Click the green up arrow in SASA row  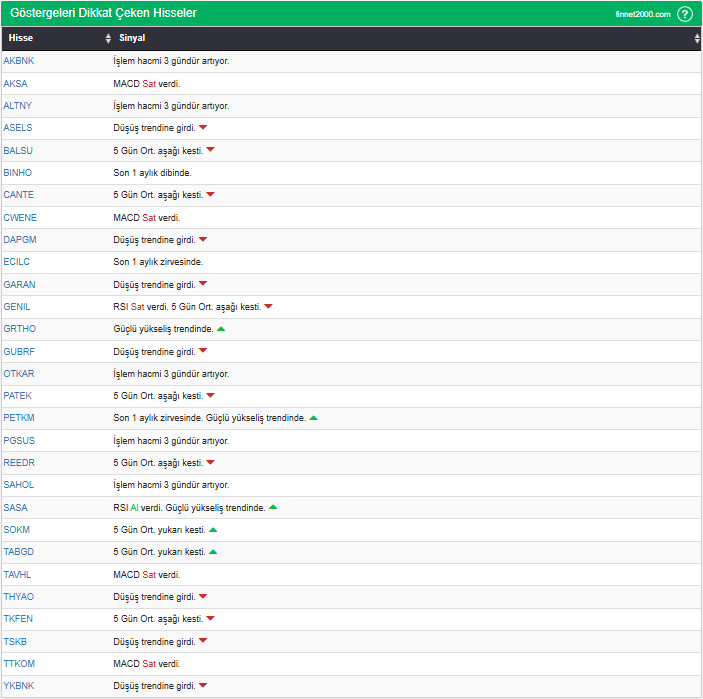coord(273,508)
